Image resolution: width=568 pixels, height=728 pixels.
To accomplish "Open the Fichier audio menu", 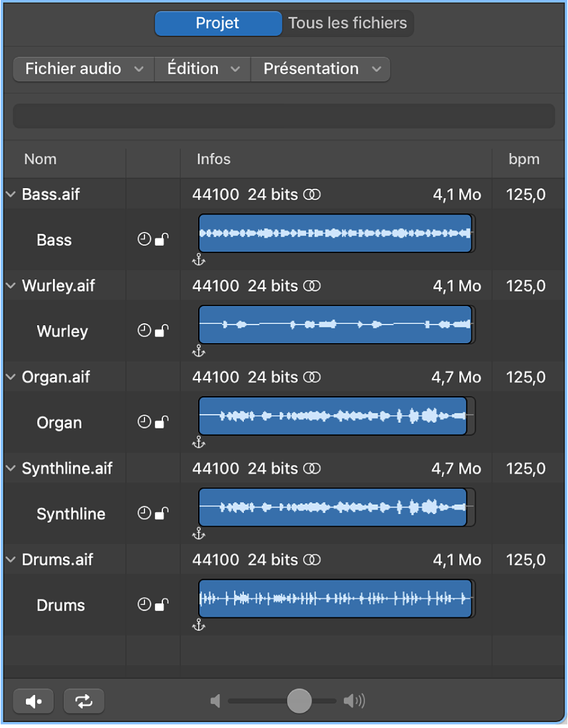I will [82, 69].
